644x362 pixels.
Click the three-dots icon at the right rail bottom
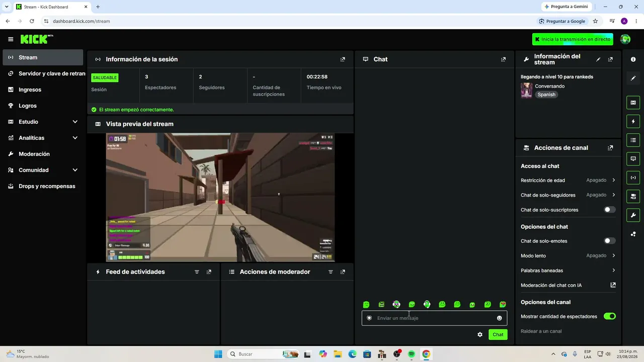point(633,234)
